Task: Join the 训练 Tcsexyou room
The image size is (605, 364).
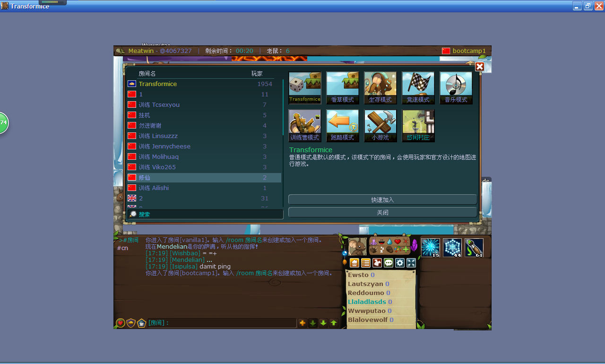Action: tap(204, 104)
